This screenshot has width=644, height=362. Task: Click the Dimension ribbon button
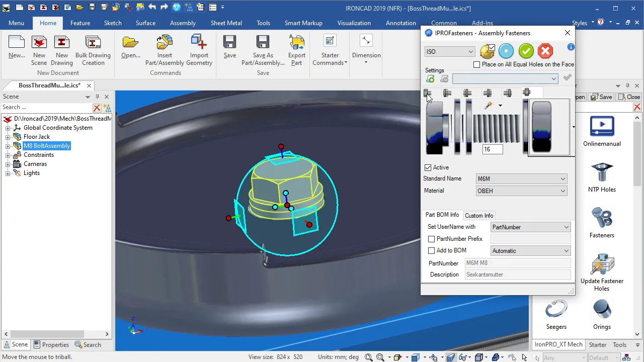point(366,49)
